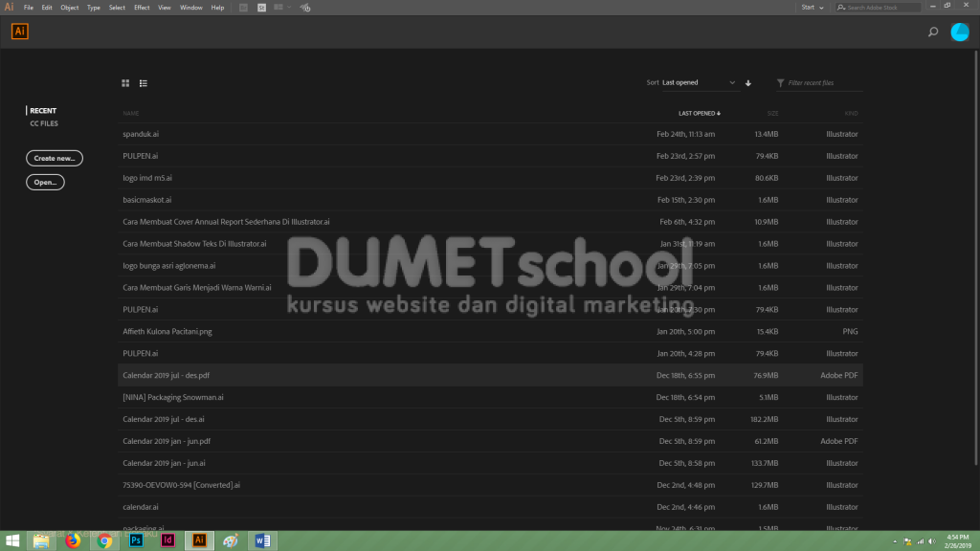Open Calendar 2019 jul - des.pdf
980x551 pixels.
click(x=490, y=375)
